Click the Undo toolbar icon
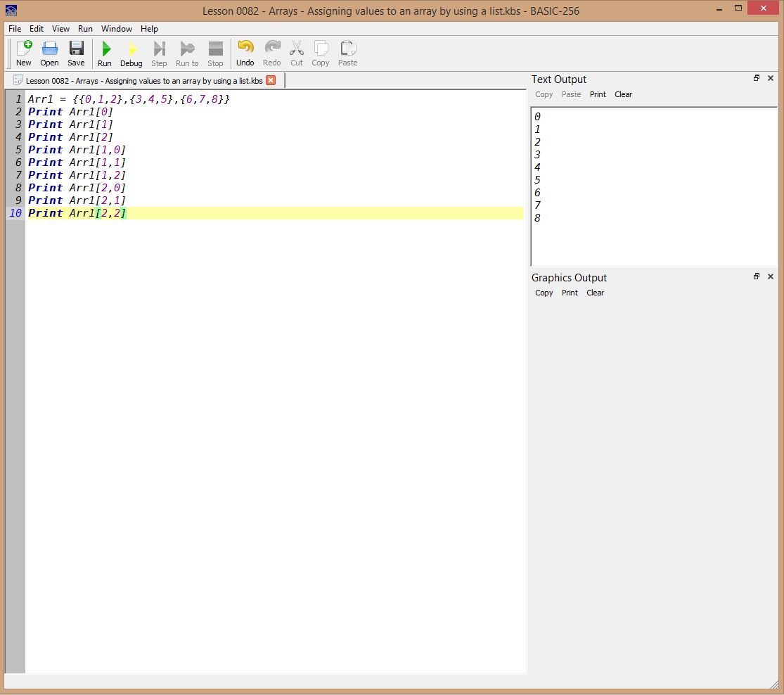This screenshot has width=784, height=695. 245,53
